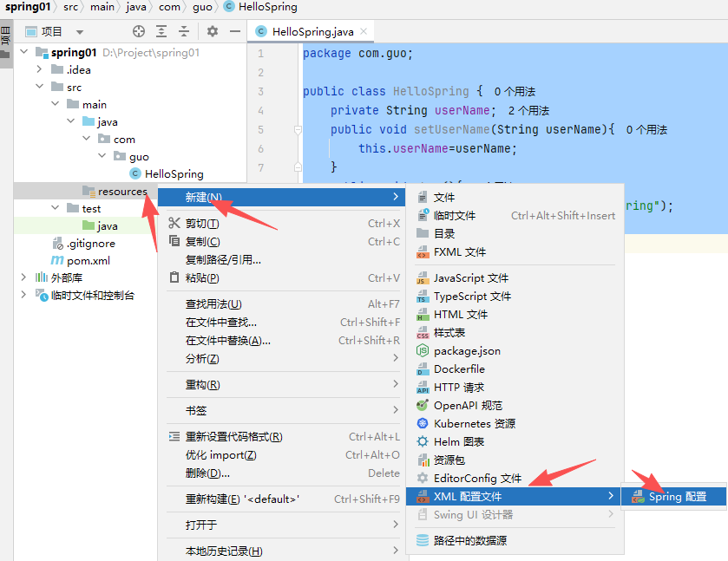Viewport: 728px width, 561px height.
Task: Hide the project panel with minus icon
Action: point(234,31)
